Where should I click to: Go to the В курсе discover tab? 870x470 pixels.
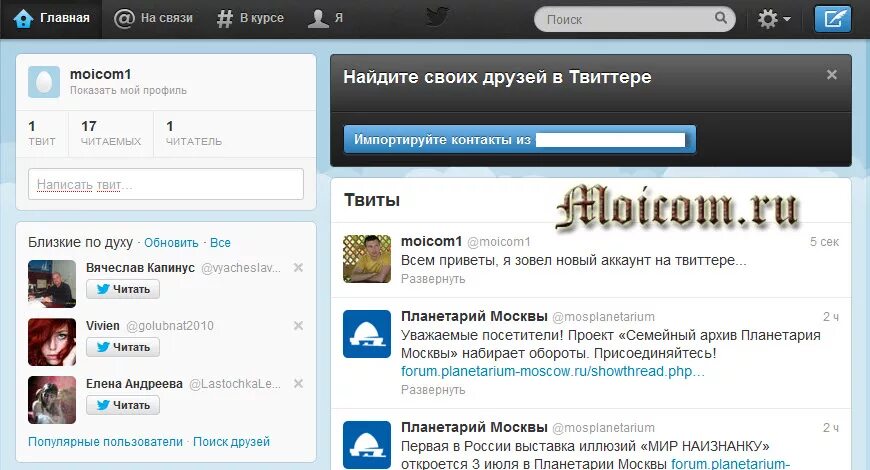coord(250,18)
